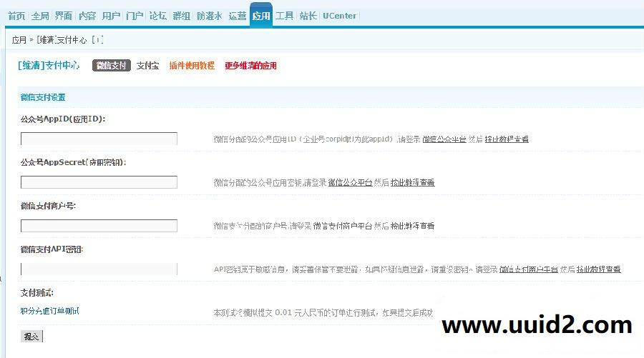The height and width of the screenshot is (358, 644).
Task: Click the 微信支付API密钥 input field
Action: [x=99, y=269]
